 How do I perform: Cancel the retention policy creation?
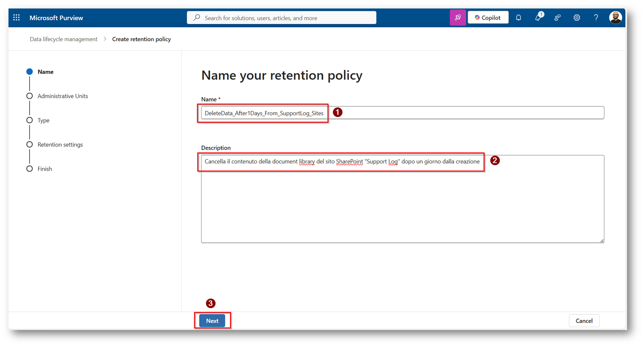coord(584,321)
